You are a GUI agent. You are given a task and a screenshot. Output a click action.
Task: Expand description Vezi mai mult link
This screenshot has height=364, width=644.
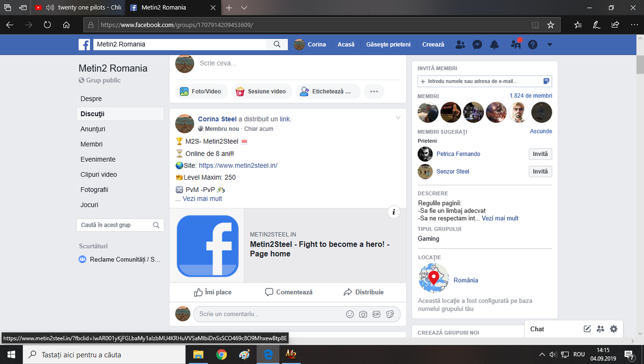tap(500, 219)
